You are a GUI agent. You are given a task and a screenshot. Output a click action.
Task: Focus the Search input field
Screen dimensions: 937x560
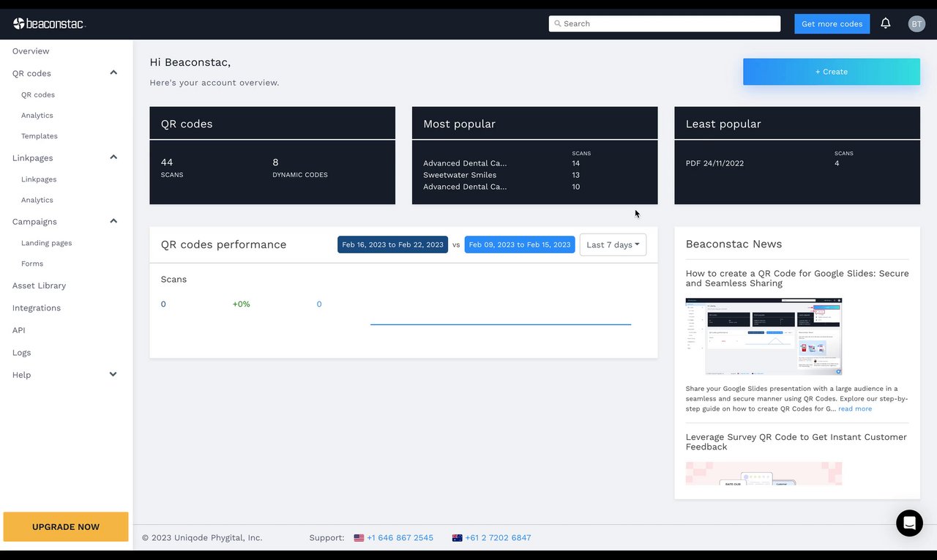click(665, 23)
